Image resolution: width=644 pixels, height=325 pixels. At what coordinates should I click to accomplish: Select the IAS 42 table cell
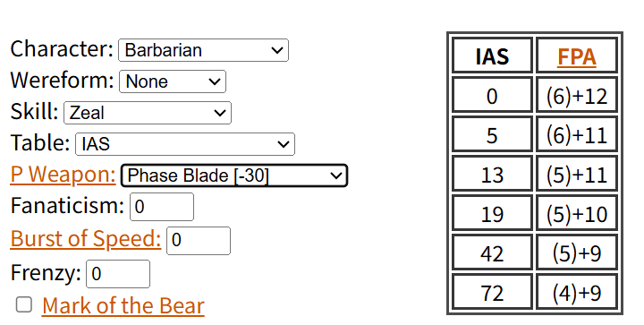(x=492, y=252)
